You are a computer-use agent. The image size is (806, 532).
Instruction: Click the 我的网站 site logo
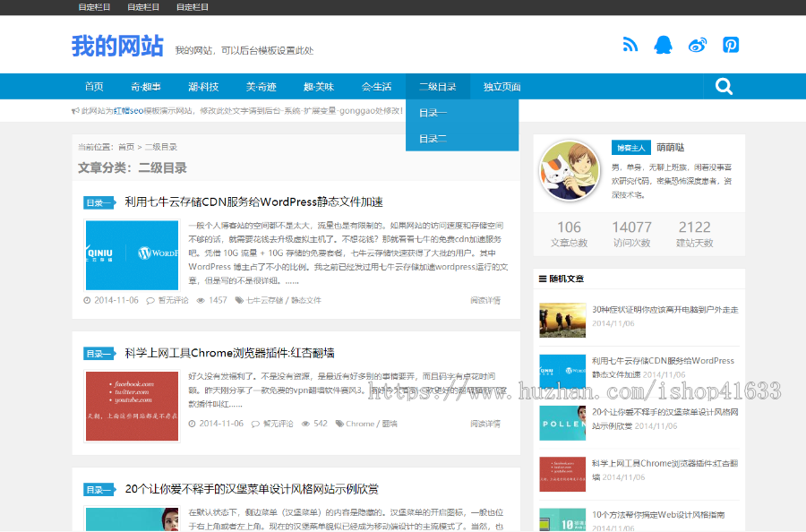[x=117, y=47]
